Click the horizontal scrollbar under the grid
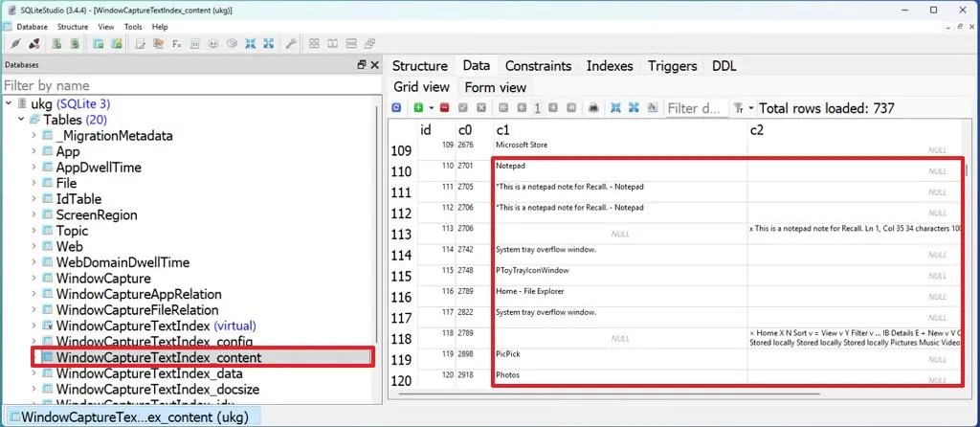The image size is (980, 427). click(x=609, y=394)
